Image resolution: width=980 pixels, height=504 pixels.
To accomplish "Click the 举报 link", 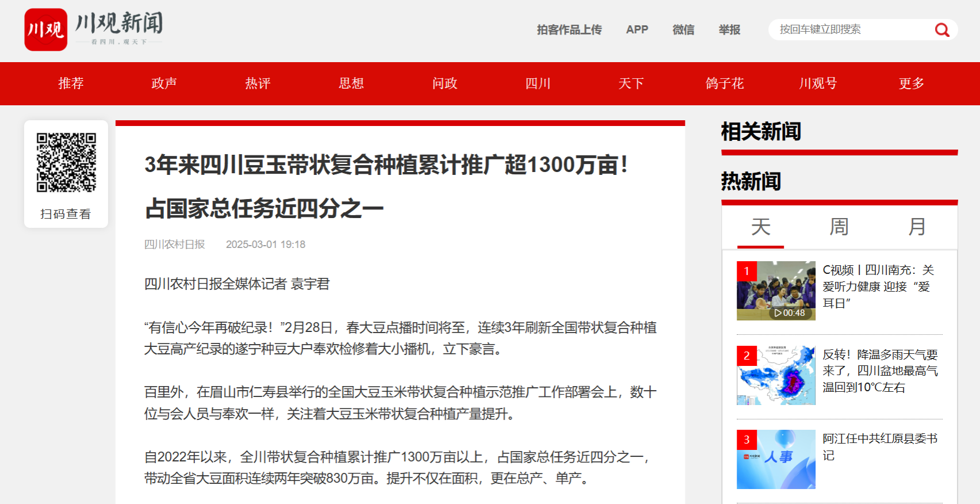I will tap(729, 29).
